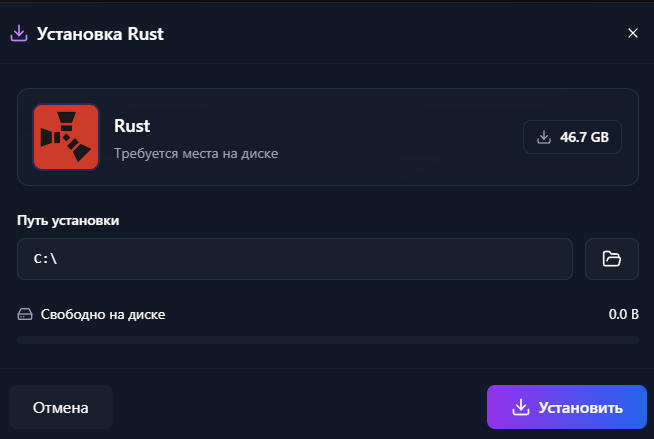This screenshot has height=439, width=654.
Task: Click the download icon inside the Установить button
Action: coord(520,407)
